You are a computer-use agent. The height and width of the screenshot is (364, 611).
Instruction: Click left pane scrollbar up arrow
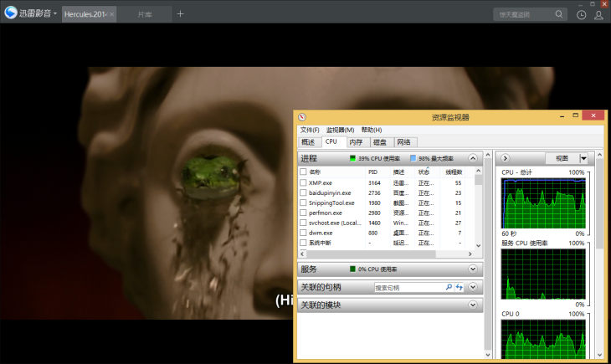coord(487,155)
